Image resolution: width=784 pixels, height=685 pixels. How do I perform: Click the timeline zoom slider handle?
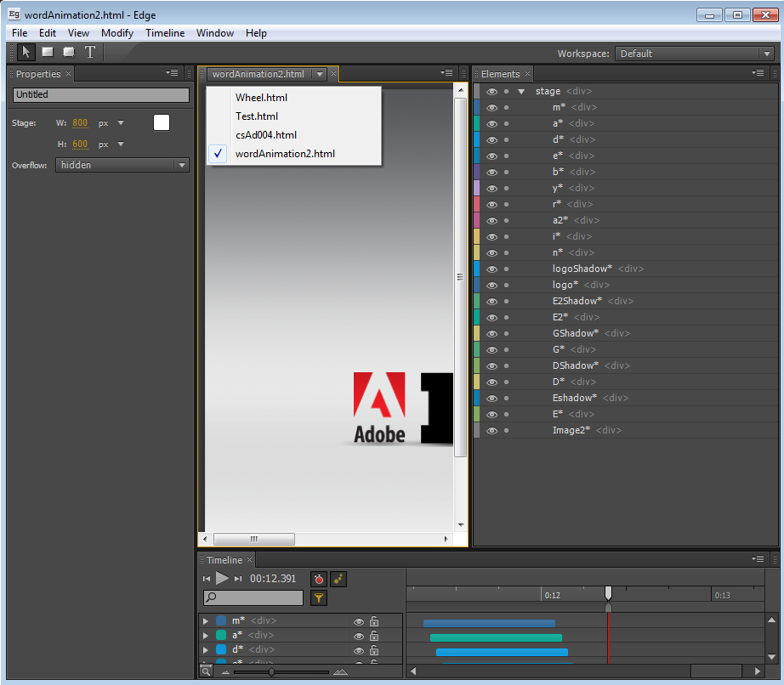coord(271,672)
